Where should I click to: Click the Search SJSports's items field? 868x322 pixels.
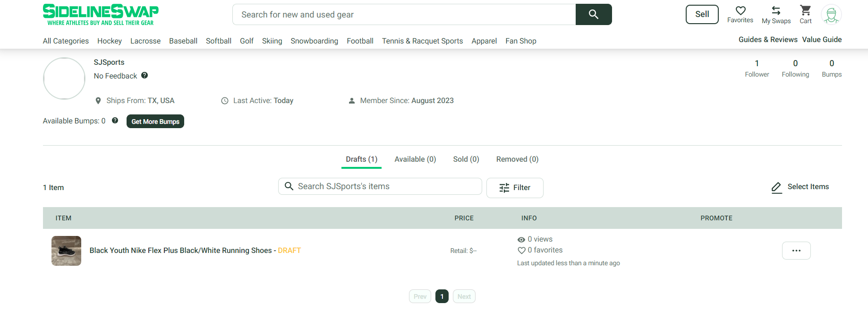(380, 186)
